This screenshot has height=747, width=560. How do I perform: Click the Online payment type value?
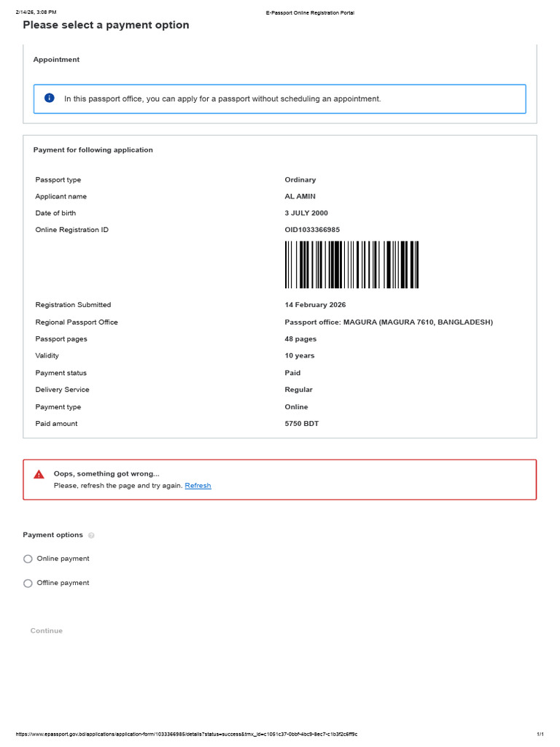tap(296, 407)
